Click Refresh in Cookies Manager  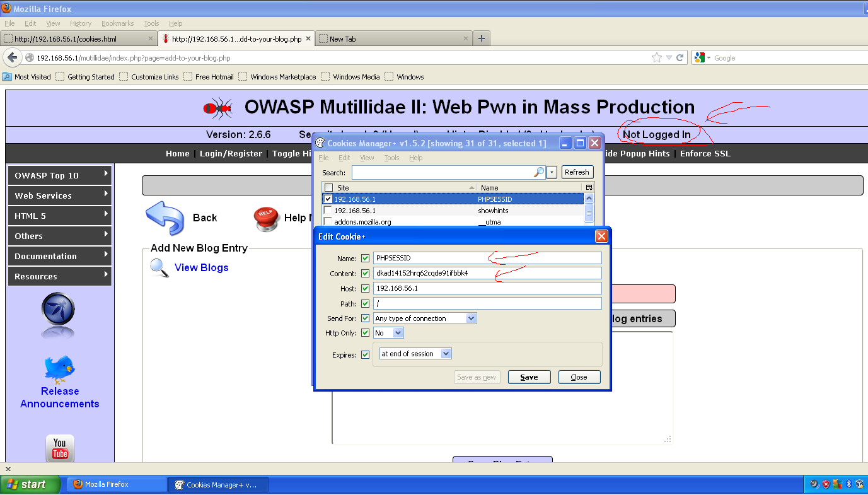coord(577,172)
